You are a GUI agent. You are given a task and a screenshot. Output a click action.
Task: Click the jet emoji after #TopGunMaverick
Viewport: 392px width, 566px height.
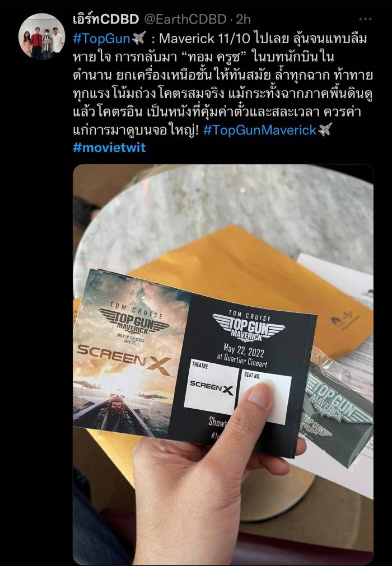click(x=325, y=129)
